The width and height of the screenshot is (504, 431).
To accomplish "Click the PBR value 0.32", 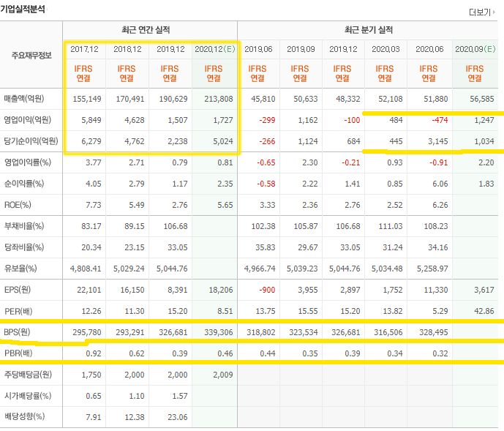I will (x=440, y=353).
